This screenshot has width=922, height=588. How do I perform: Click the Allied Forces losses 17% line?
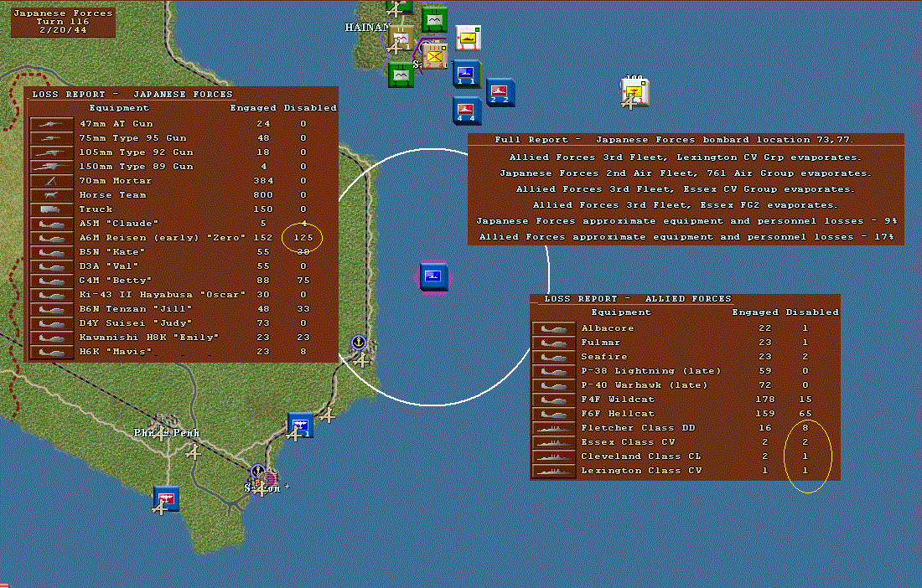point(686,237)
